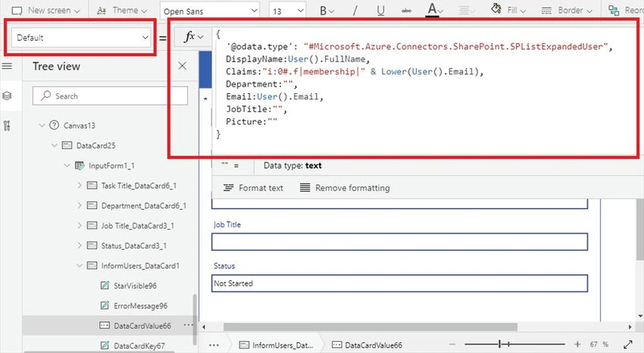
Task: Click fit to window expand icon
Action: (628, 345)
